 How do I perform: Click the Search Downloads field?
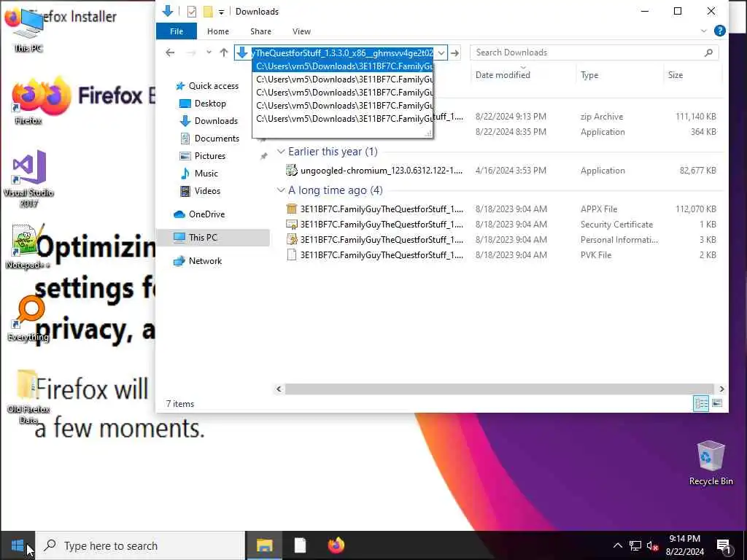coord(594,52)
